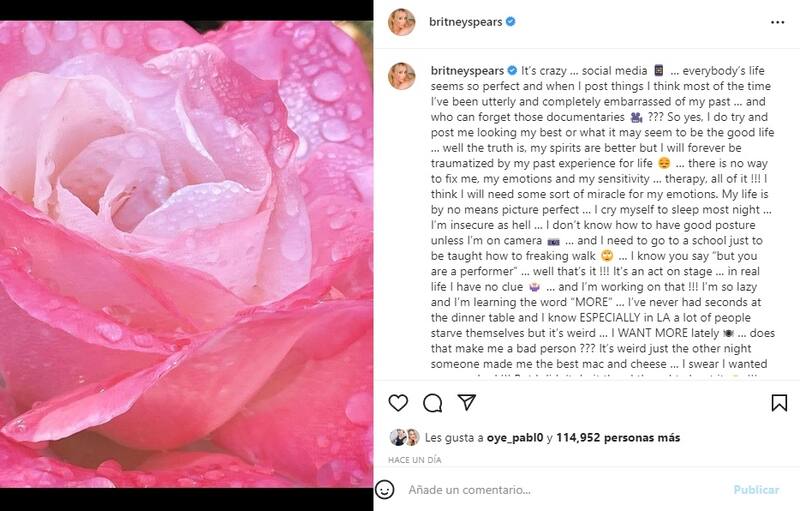Screen dimensions: 800x511
Task: Click the first liker avatar thumbnail
Action: (398, 437)
